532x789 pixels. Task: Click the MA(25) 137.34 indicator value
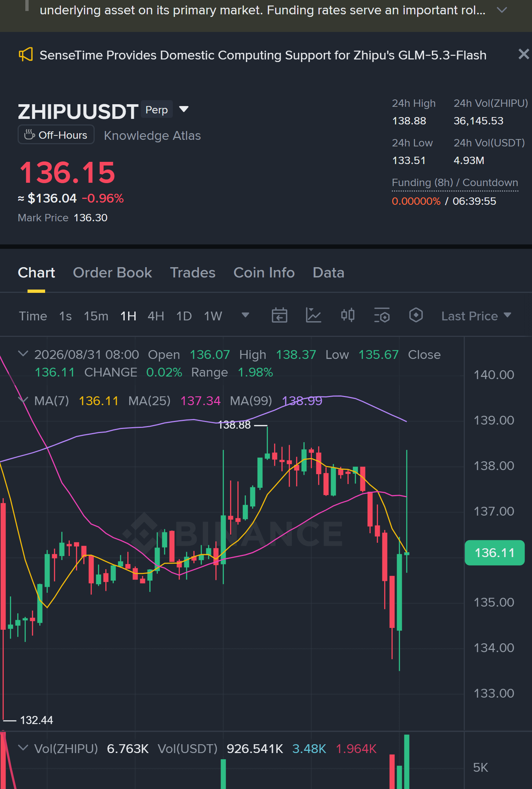click(200, 401)
